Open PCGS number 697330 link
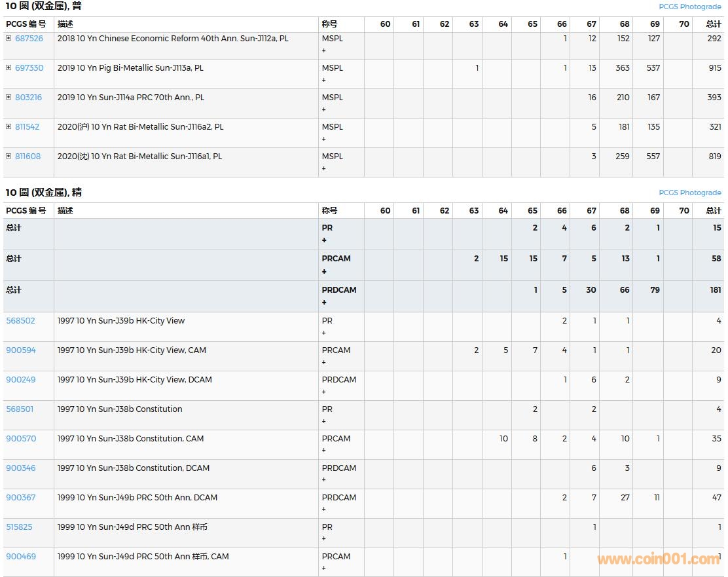This screenshot has width=728, height=577. point(29,68)
